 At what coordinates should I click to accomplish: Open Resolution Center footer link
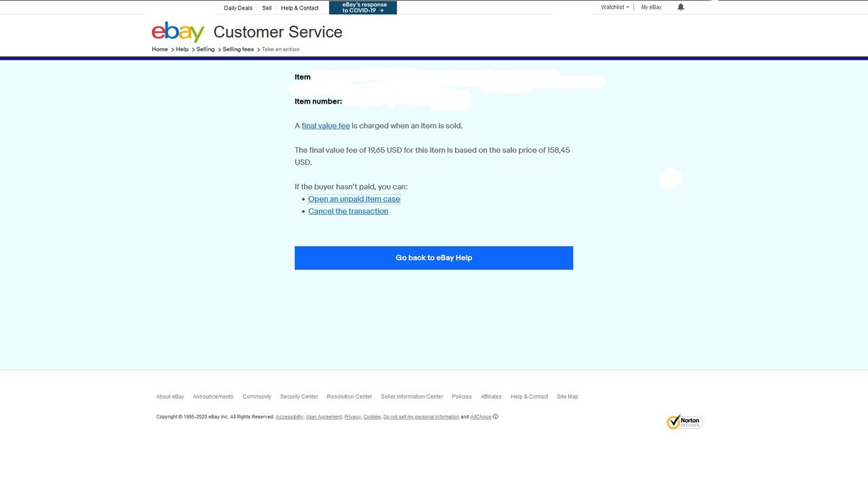[x=349, y=397]
